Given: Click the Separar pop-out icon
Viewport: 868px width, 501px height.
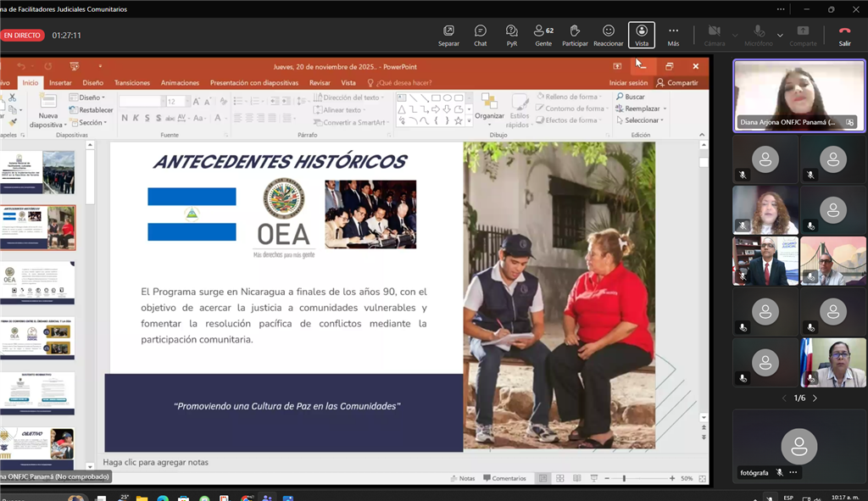Looking at the screenshot, I should click(x=448, y=35).
